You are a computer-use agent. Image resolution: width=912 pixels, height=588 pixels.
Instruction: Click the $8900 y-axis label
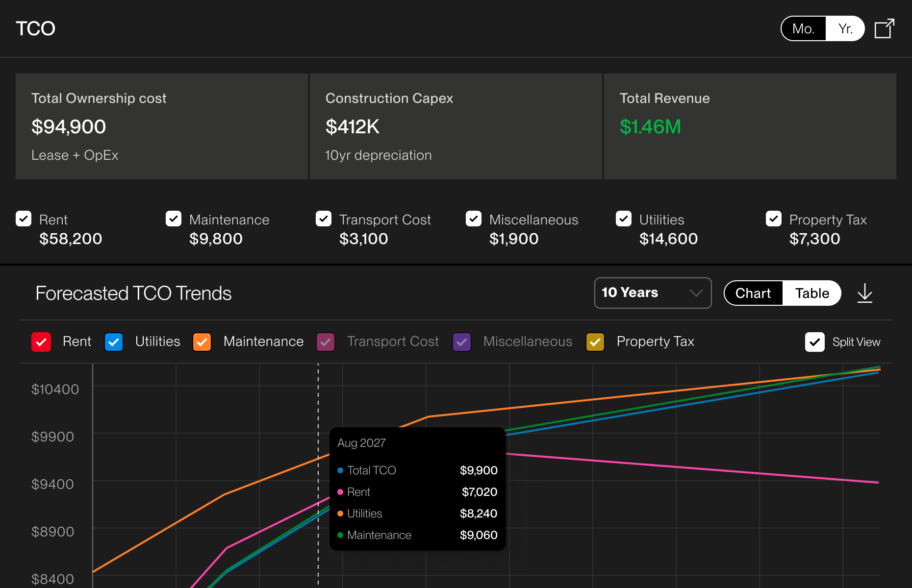tap(52, 532)
